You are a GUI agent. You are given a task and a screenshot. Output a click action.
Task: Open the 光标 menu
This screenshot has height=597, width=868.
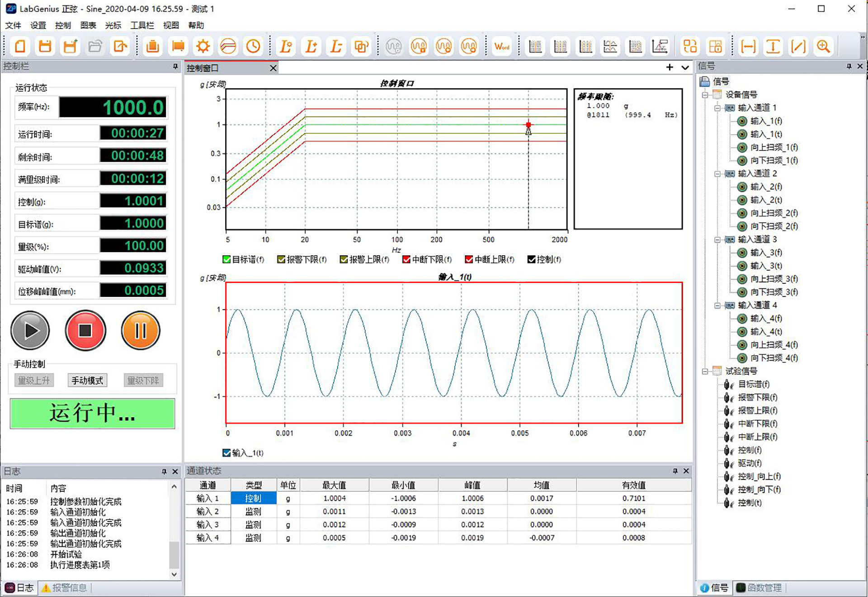[113, 25]
